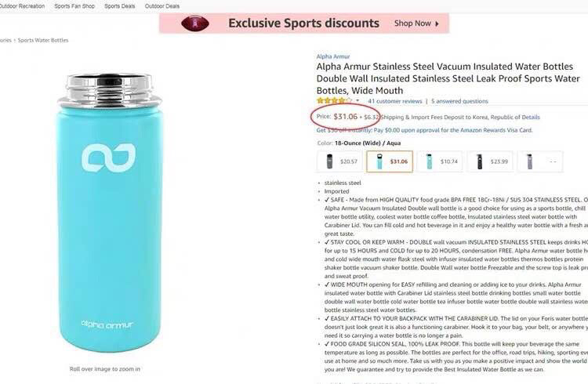Image resolution: width=588 pixels, height=384 pixels.
Task: Select the $20.57 black bottle color option
Action: click(340, 161)
